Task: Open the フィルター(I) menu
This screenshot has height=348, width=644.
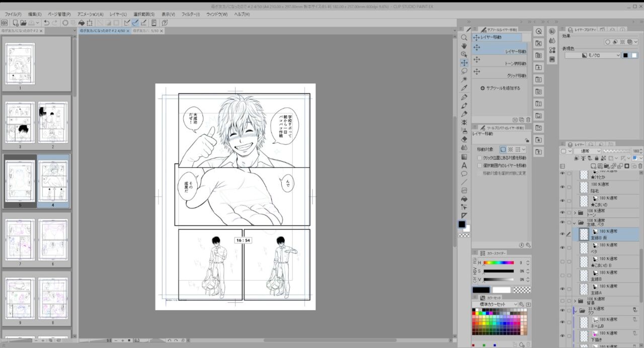Action: pyautogui.click(x=191, y=14)
